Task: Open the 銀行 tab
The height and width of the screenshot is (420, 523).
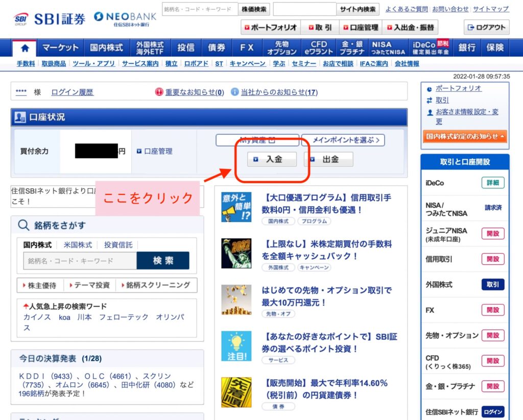Action: point(467,47)
